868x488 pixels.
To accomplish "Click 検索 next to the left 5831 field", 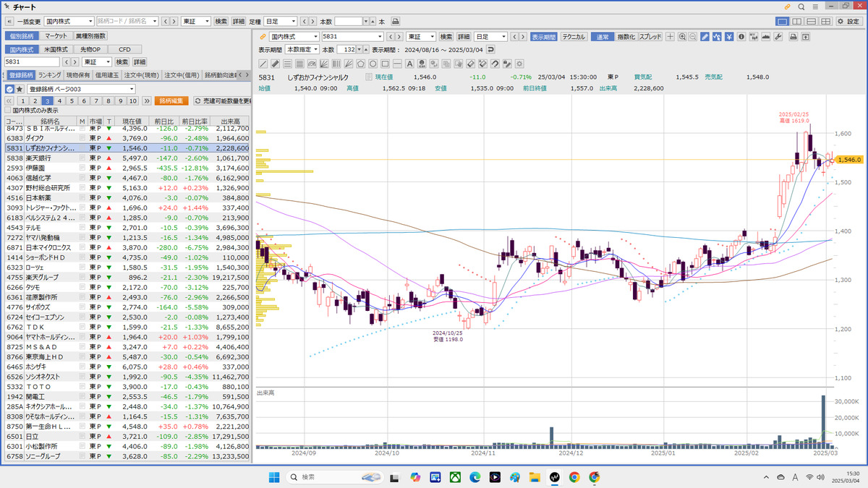I will pos(122,62).
